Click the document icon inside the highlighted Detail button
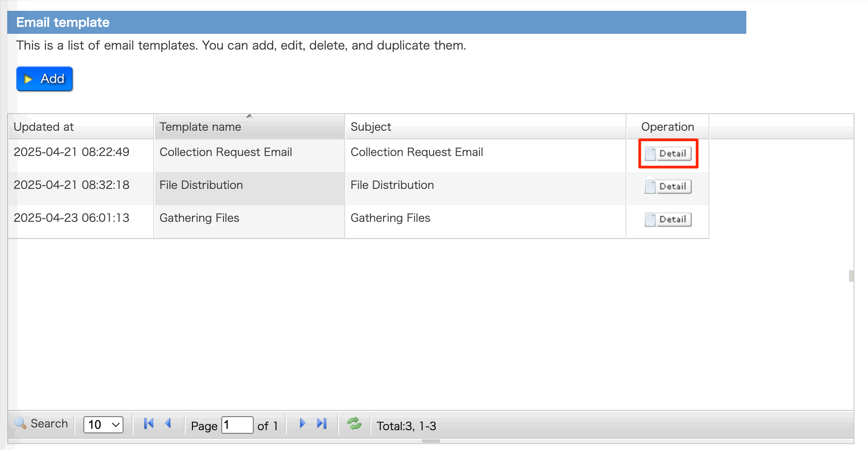 [651, 153]
